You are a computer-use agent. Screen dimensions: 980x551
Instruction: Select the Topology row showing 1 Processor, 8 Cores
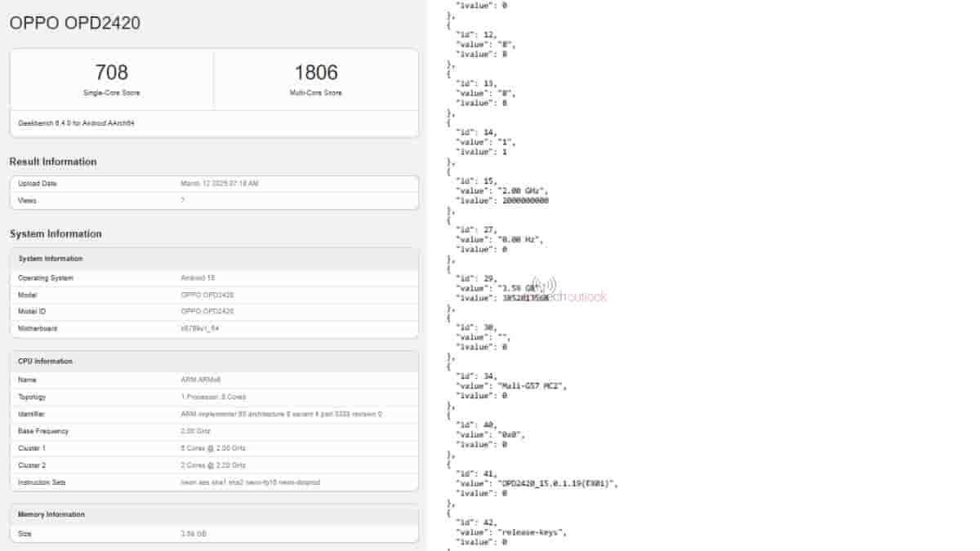214,397
